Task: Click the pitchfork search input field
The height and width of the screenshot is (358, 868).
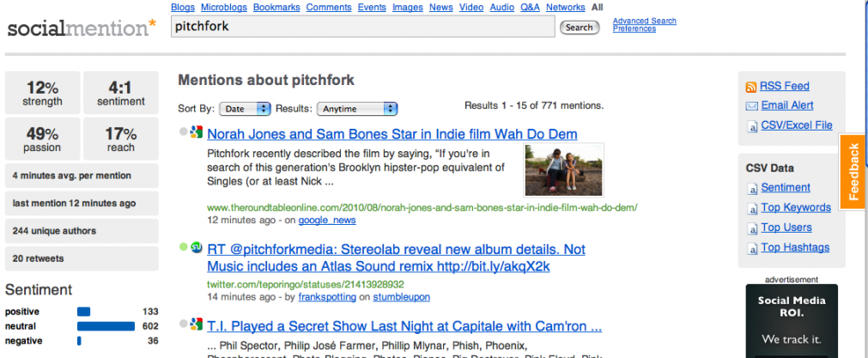Action: 362,27
